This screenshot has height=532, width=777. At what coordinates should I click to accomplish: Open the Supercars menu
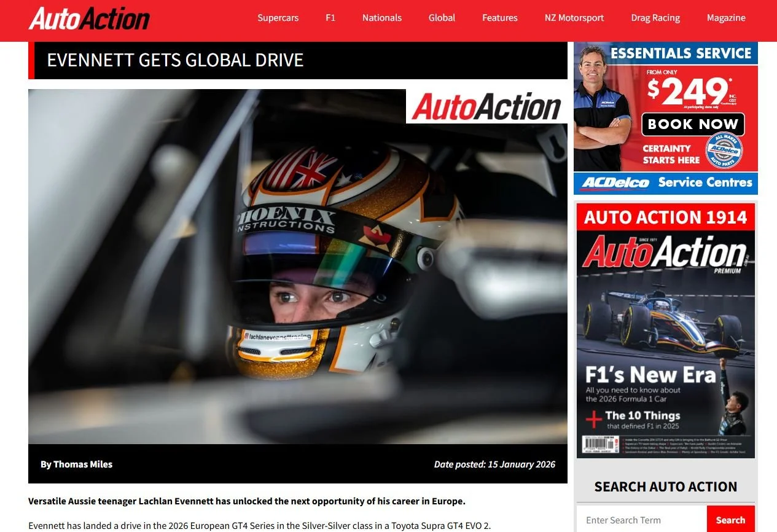tap(278, 18)
